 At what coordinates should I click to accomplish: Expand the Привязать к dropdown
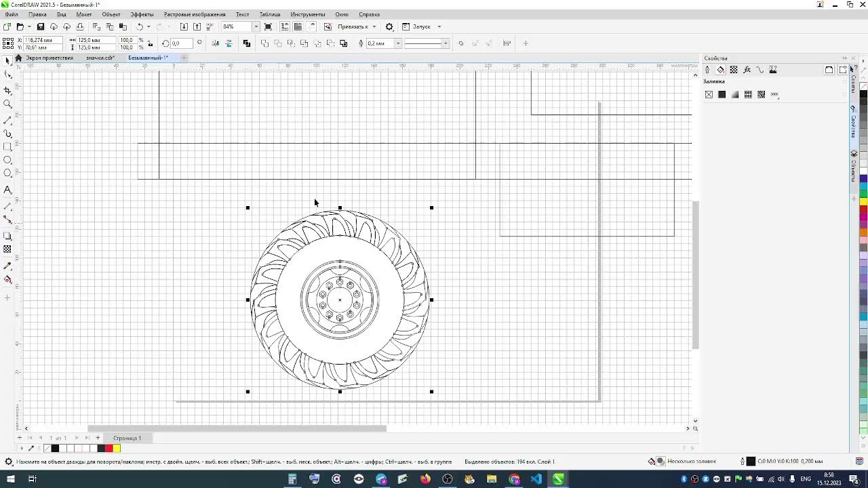[x=374, y=26]
